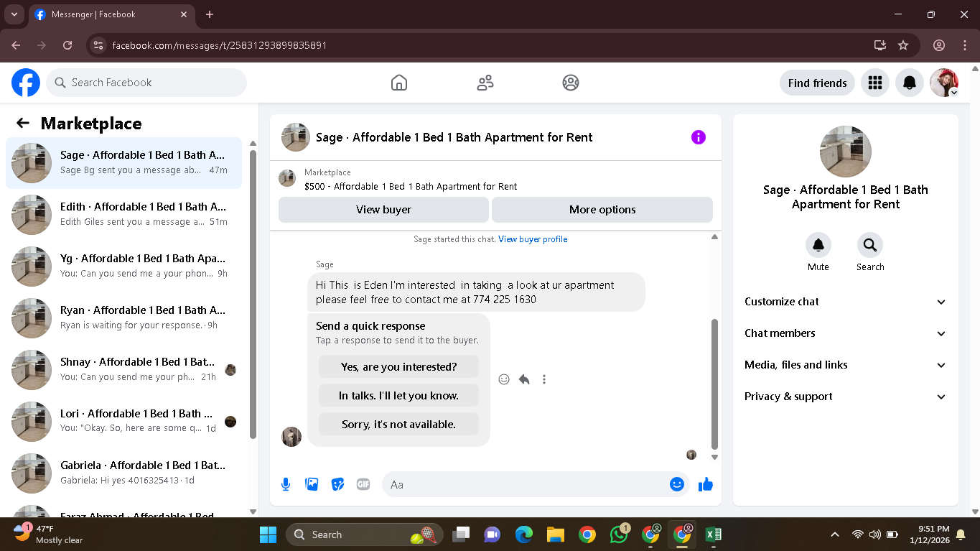
Task: Open the clock showing 9:51 PM
Action: (x=928, y=534)
